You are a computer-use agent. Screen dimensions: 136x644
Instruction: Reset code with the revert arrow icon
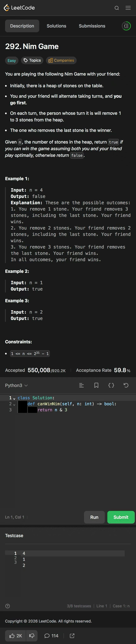tap(126, 385)
